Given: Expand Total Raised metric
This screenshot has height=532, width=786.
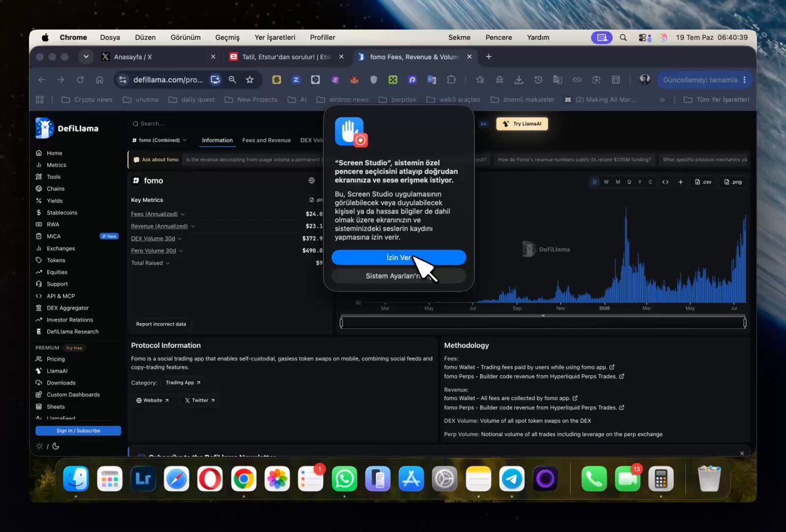Looking at the screenshot, I should pyautogui.click(x=151, y=263).
